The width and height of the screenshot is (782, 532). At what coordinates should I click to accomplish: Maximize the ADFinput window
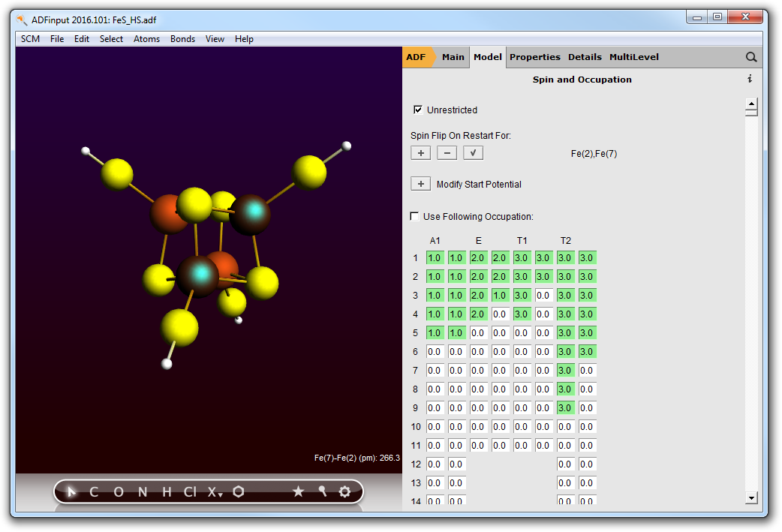point(717,17)
